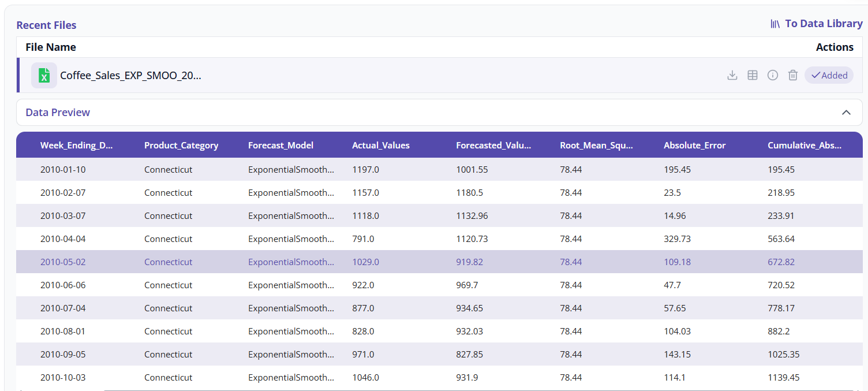
Task: Delete the Coffee_Sales file
Action: [792, 75]
